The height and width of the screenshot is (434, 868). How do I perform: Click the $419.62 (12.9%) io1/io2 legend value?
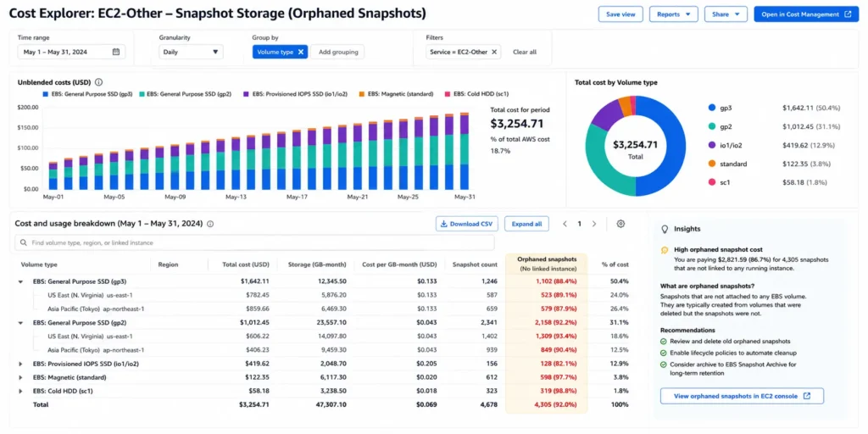click(x=810, y=145)
